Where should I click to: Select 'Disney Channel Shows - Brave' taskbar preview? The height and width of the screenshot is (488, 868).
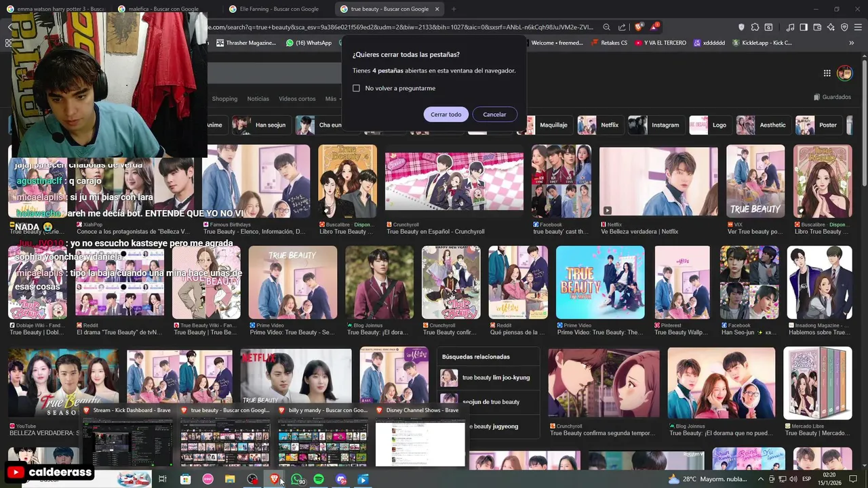420,436
